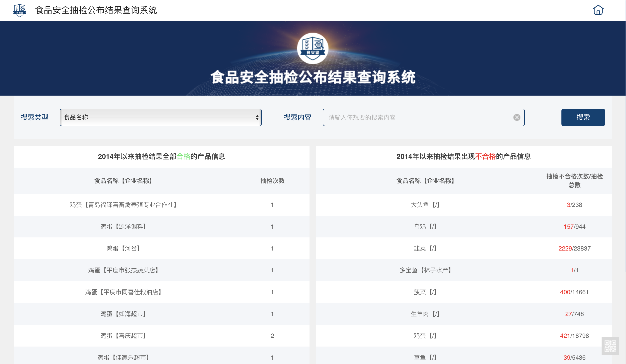This screenshot has height=364, width=626.
Task: Focus the 搜索内容 input field
Action: [423, 117]
